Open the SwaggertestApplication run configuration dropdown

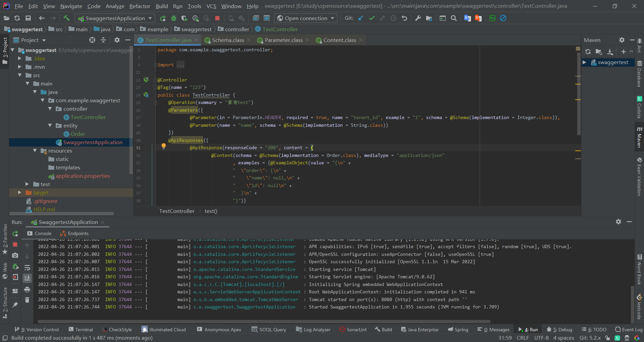tap(115, 18)
